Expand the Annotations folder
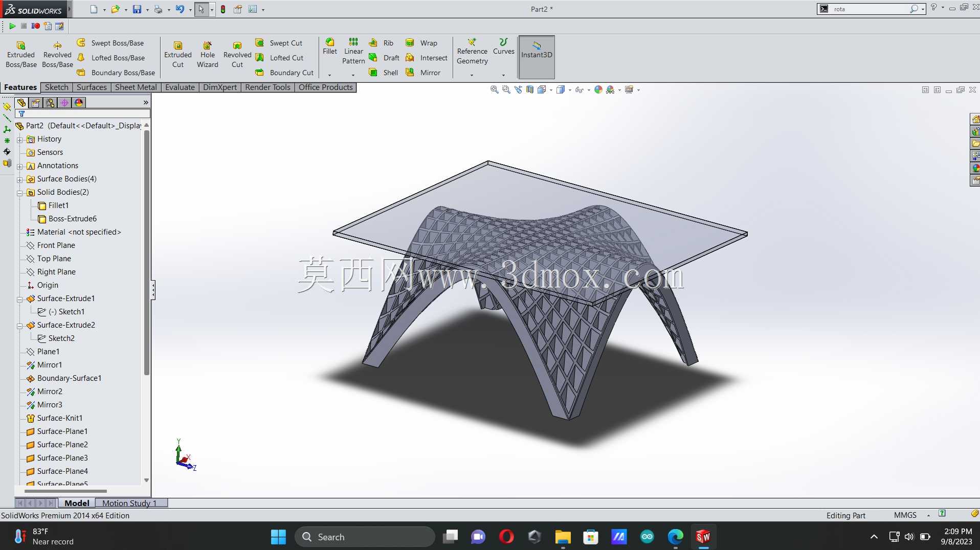Viewport: 980px width, 550px height. [x=19, y=166]
